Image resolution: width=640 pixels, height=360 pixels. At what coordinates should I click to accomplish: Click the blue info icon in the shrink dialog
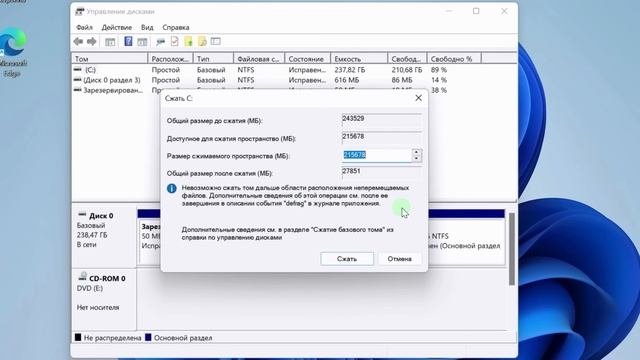coord(171,188)
